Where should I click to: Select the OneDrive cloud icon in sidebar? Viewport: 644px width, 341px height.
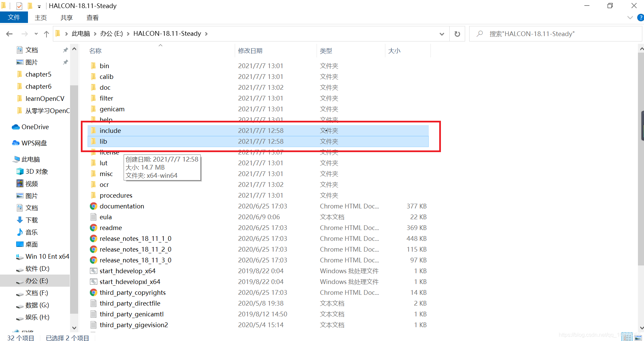point(16,127)
